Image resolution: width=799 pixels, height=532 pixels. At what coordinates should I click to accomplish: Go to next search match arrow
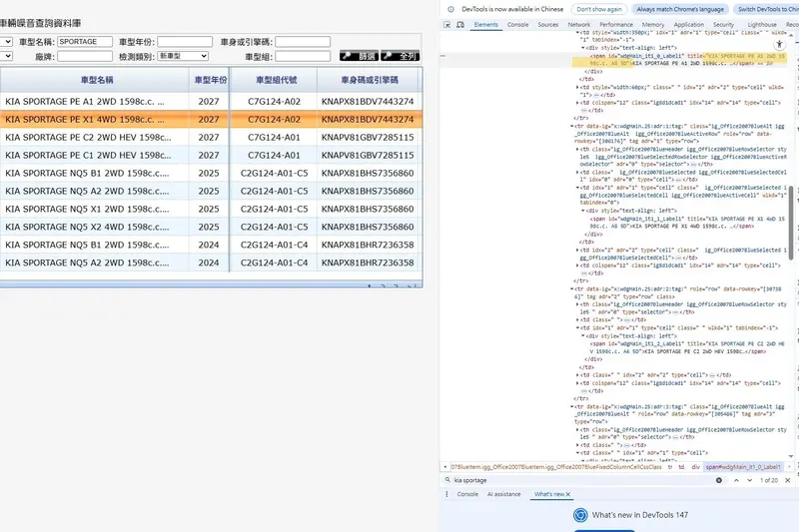pyautogui.click(x=751, y=480)
